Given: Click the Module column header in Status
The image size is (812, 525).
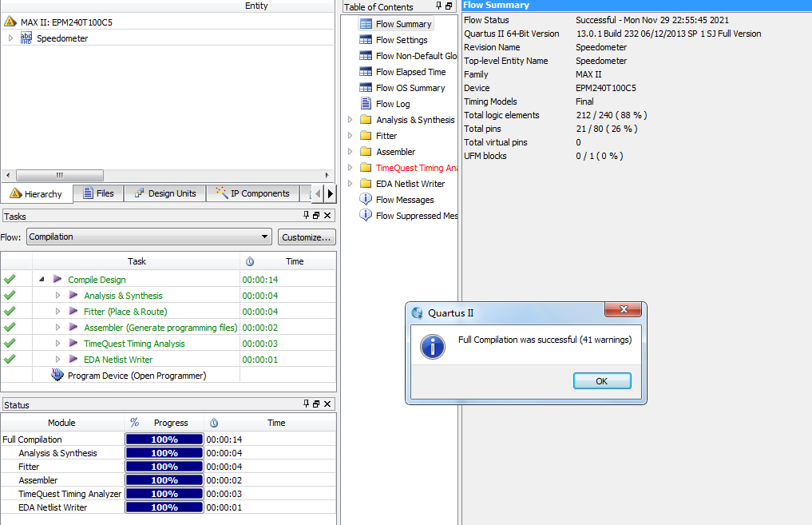Looking at the screenshot, I should point(61,423).
